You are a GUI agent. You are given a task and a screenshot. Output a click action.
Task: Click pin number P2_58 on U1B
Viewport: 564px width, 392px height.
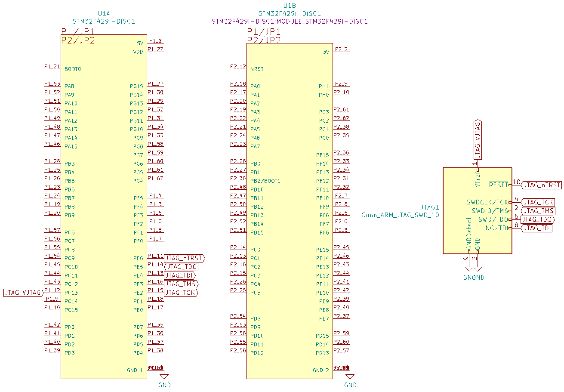pos(238,350)
